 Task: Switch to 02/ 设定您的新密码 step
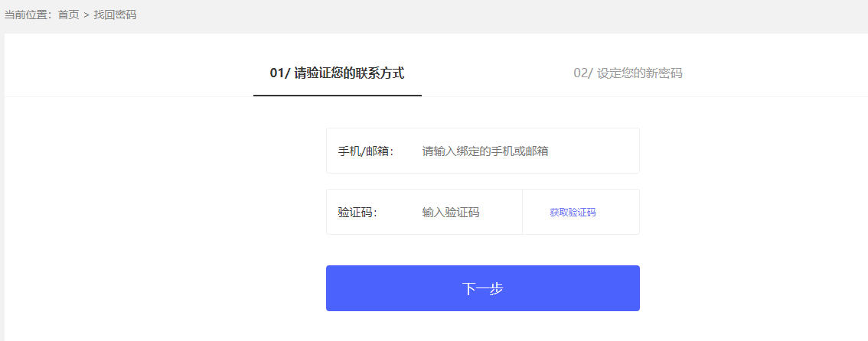pyautogui.click(x=628, y=73)
